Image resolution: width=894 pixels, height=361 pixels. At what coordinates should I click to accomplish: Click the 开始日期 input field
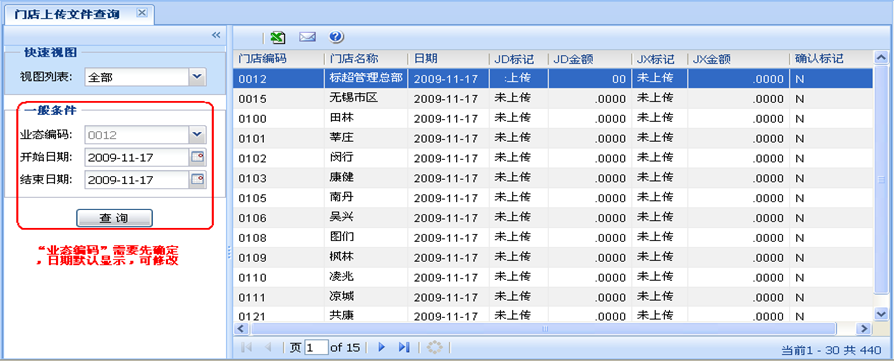[x=136, y=157]
